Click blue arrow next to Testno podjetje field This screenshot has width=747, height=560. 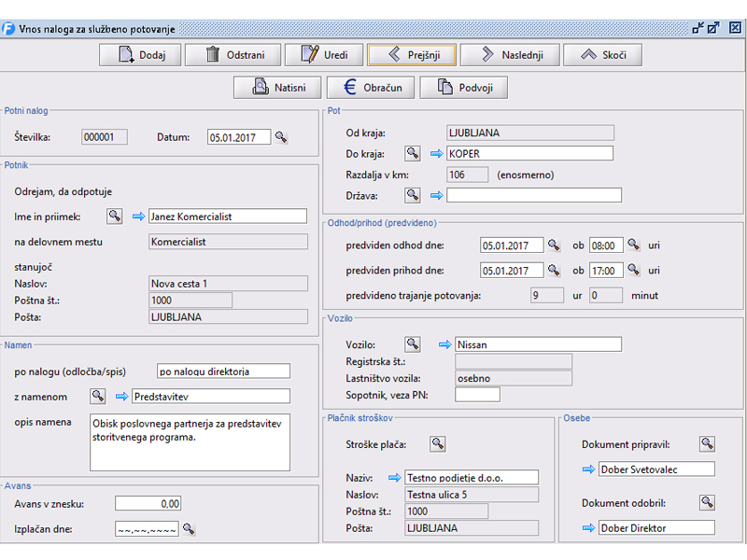pos(394,478)
